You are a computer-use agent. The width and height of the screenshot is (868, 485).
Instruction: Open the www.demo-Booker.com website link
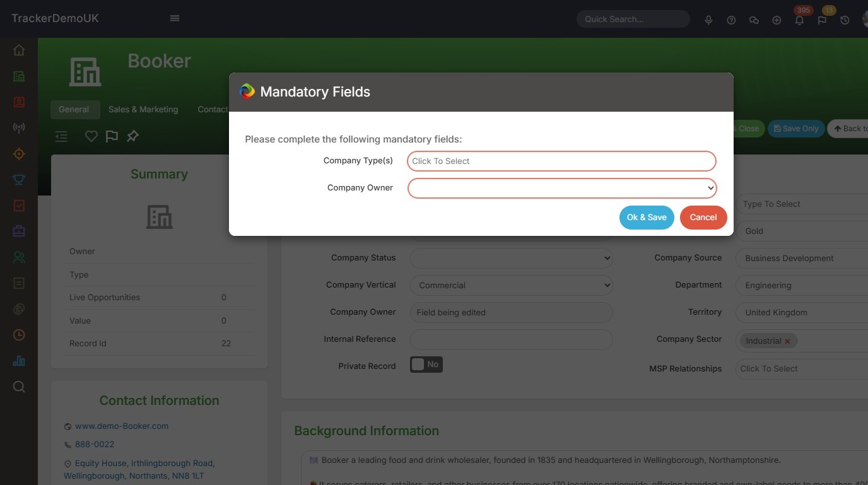click(x=122, y=426)
